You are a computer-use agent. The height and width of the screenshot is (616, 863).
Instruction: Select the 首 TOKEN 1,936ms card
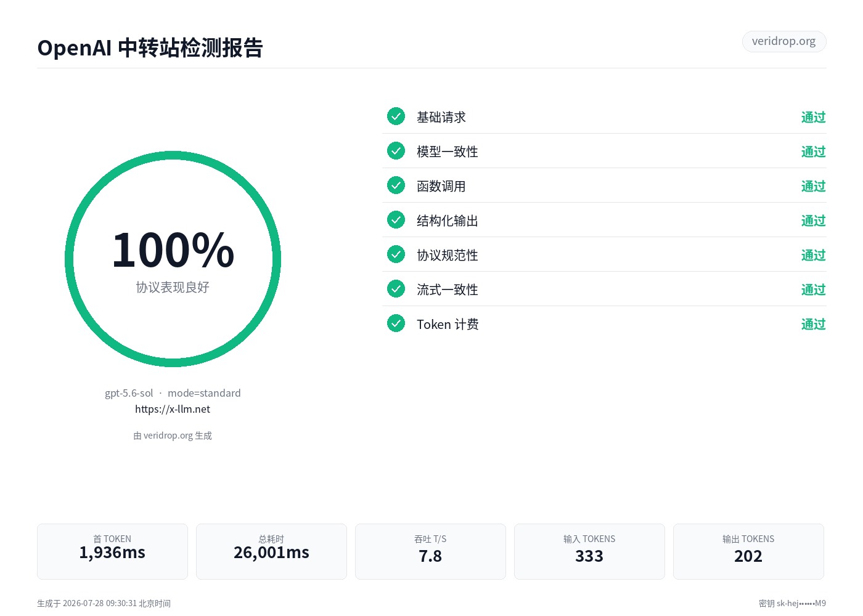tap(112, 551)
